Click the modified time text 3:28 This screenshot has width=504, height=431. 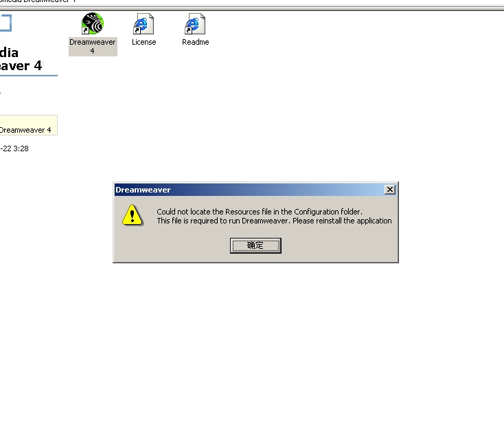pos(21,148)
